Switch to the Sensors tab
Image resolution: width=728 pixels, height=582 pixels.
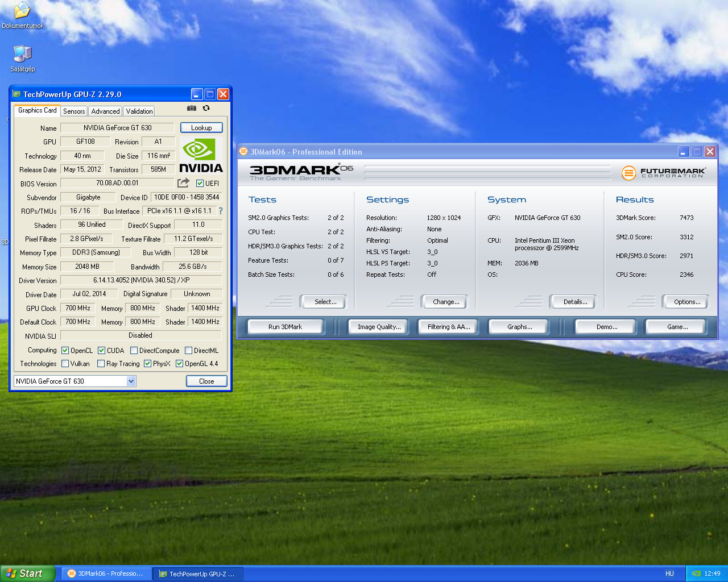(x=74, y=111)
